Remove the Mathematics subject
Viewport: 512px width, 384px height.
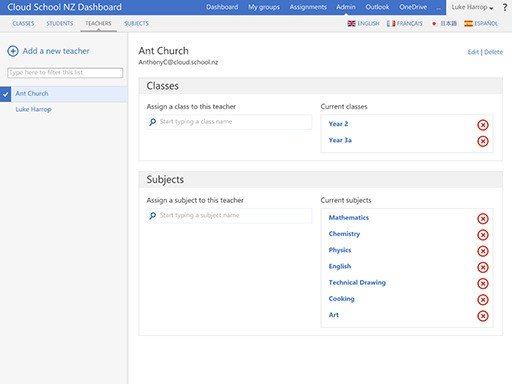click(483, 219)
